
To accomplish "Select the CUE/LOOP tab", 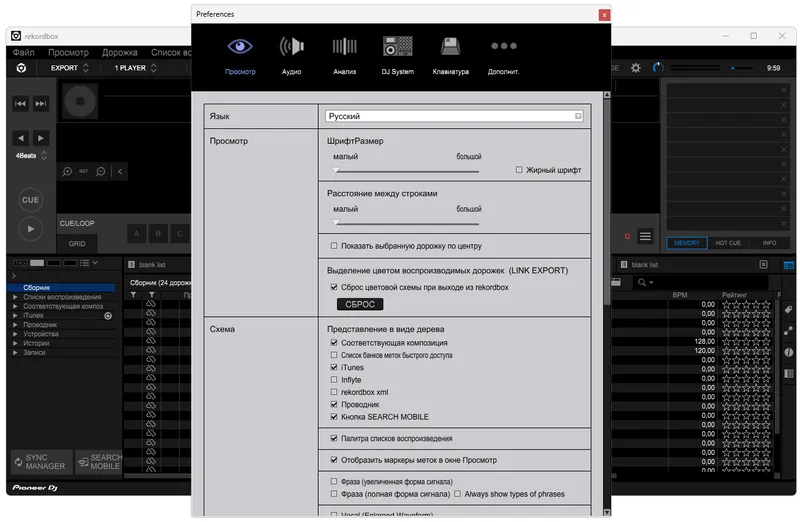I will point(77,223).
